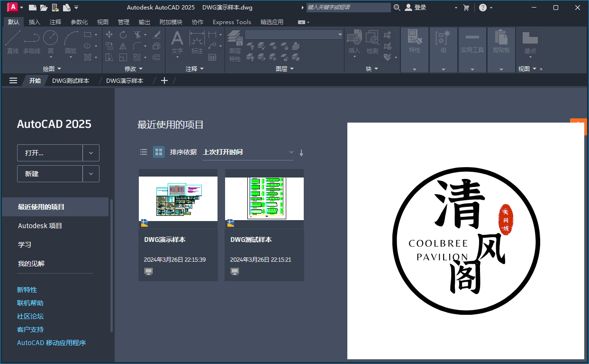This screenshot has width=589, height=364.
Task: Open the 输出 ribbon tab
Action: (x=145, y=22)
